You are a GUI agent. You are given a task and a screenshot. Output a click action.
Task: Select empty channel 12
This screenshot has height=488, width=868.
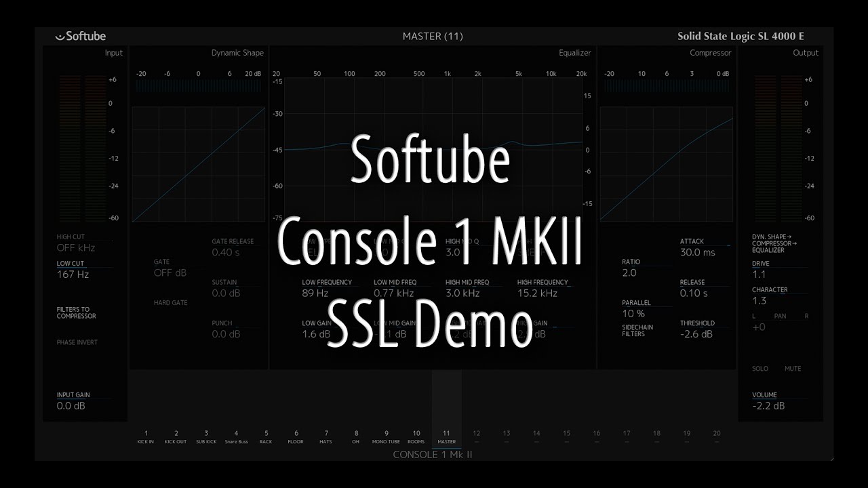coord(476,437)
